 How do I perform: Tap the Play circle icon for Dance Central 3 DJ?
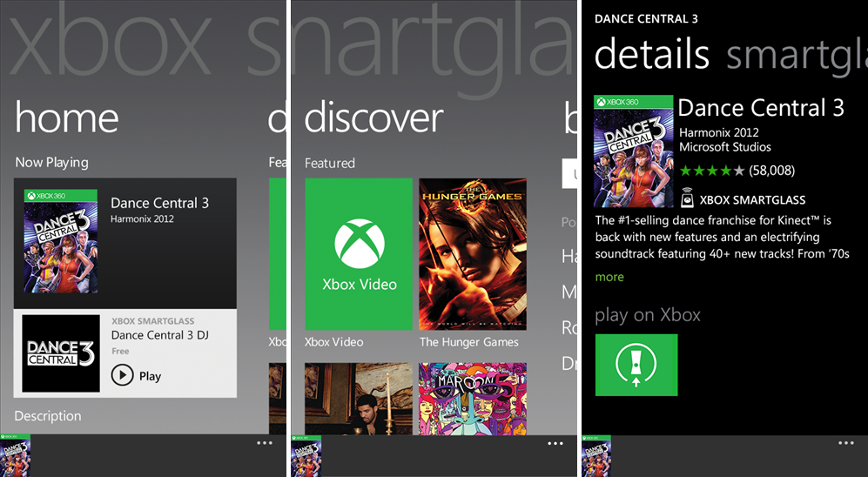pos(123,375)
